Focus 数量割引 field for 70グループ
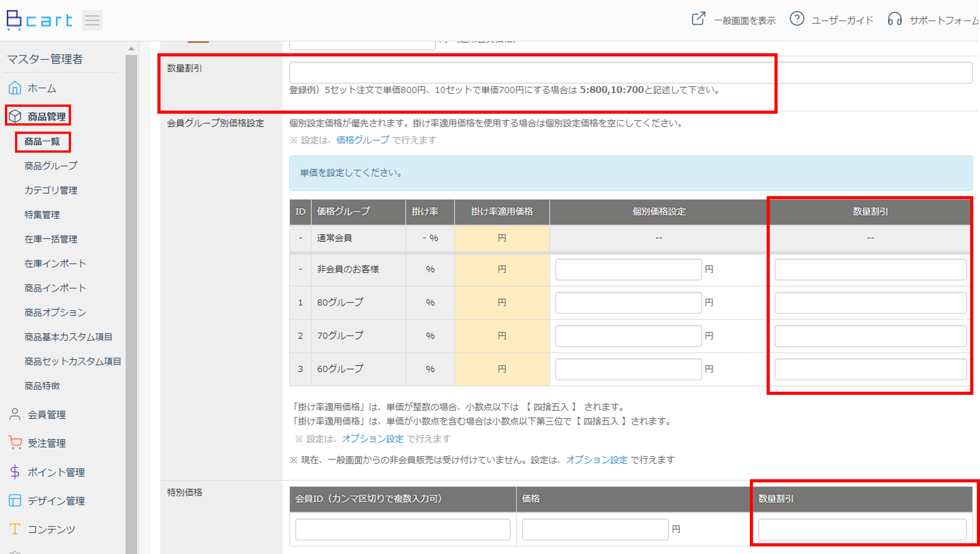This screenshot has height=554, width=980. (x=870, y=336)
